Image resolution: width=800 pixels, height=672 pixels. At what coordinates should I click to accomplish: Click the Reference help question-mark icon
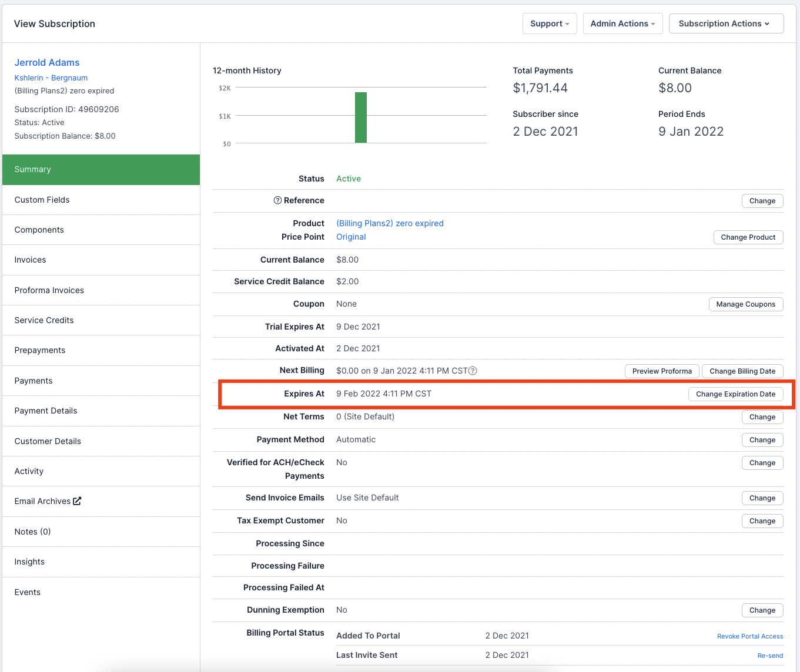pos(277,200)
